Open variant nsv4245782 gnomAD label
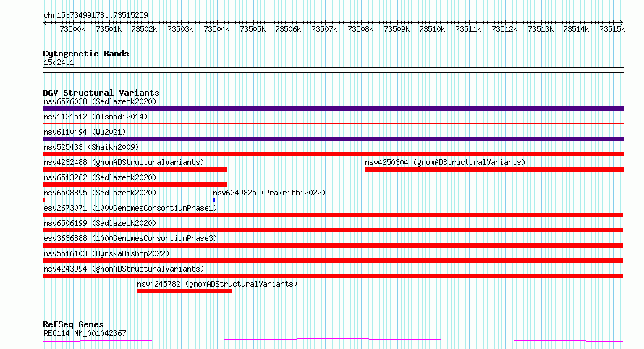 pos(217,284)
